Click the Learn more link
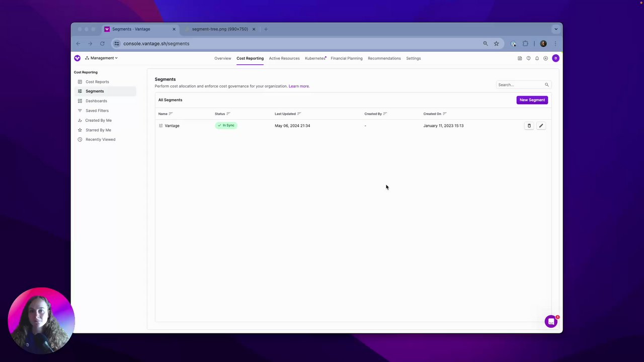The width and height of the screenshot is (644, 362). pos(299,86)
